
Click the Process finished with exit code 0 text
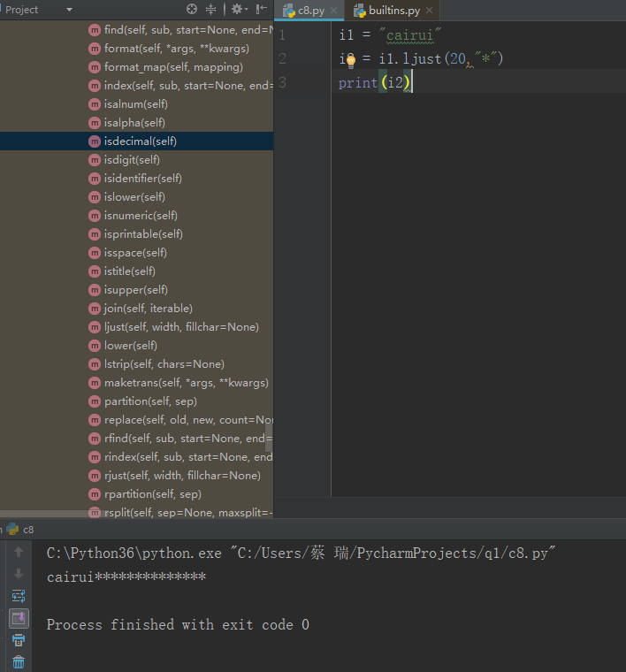[x=178, y=625]
